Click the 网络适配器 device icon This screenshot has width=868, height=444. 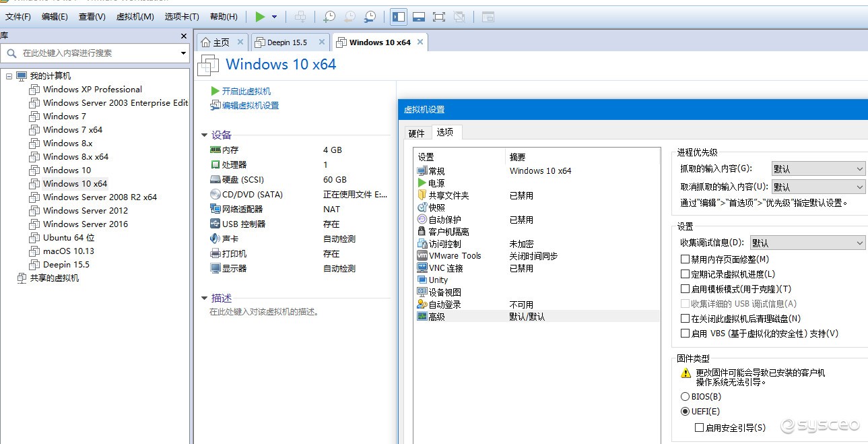coord(215,210)
